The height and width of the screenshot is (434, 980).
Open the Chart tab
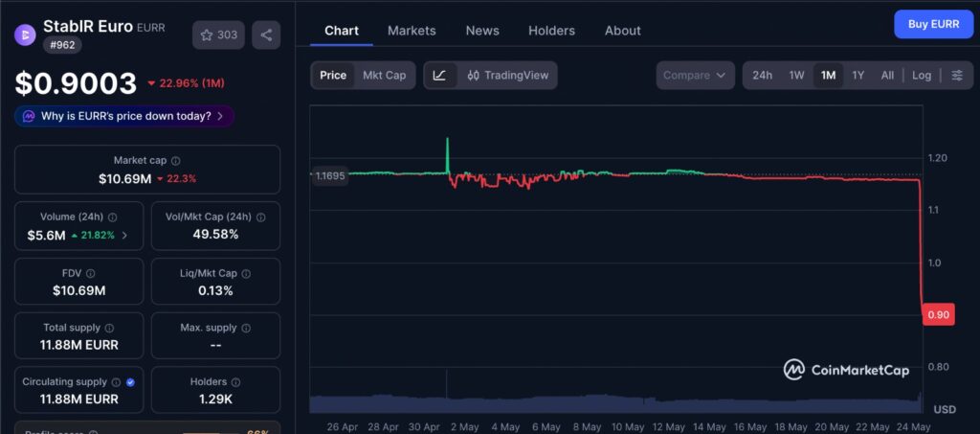coord(342,30)
